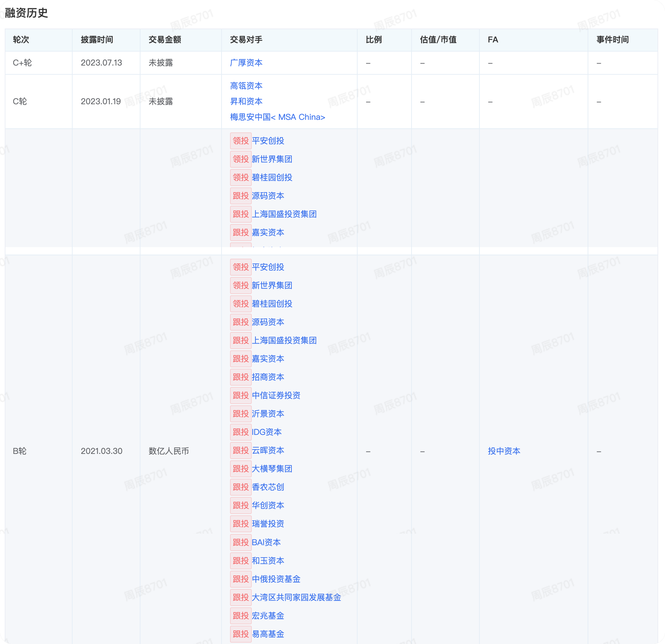Open 大湾区共同家园发展基金 link

pyautogui.click(x=297, y=597)
